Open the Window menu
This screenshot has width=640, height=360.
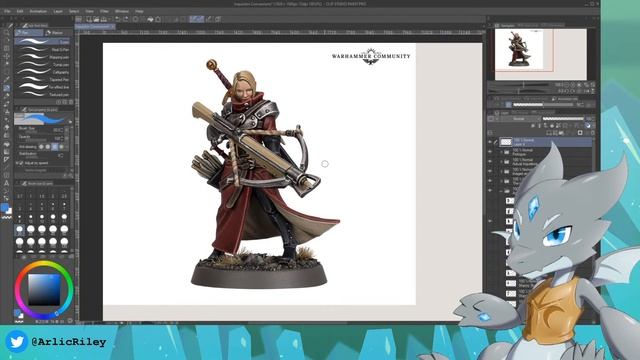[x=122, y=11]
